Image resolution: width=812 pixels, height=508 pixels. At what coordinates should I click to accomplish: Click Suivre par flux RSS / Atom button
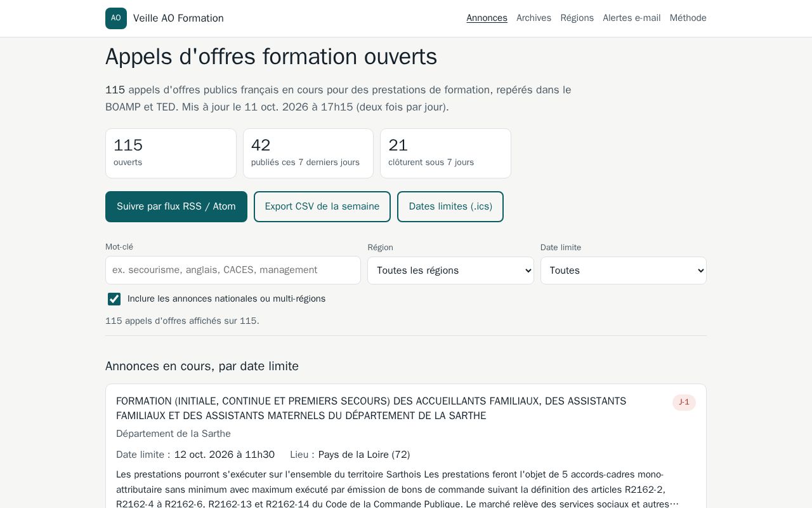tap(176, 206)
